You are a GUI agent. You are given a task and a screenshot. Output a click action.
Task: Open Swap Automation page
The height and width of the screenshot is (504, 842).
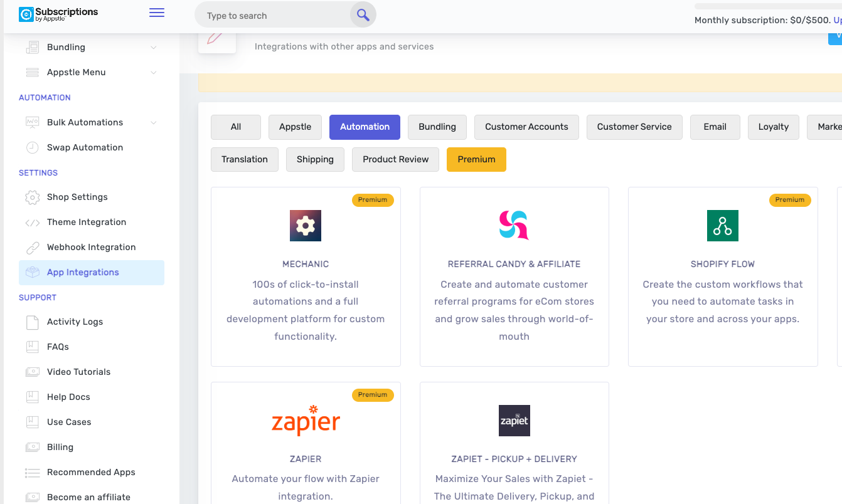pos(85,148)
